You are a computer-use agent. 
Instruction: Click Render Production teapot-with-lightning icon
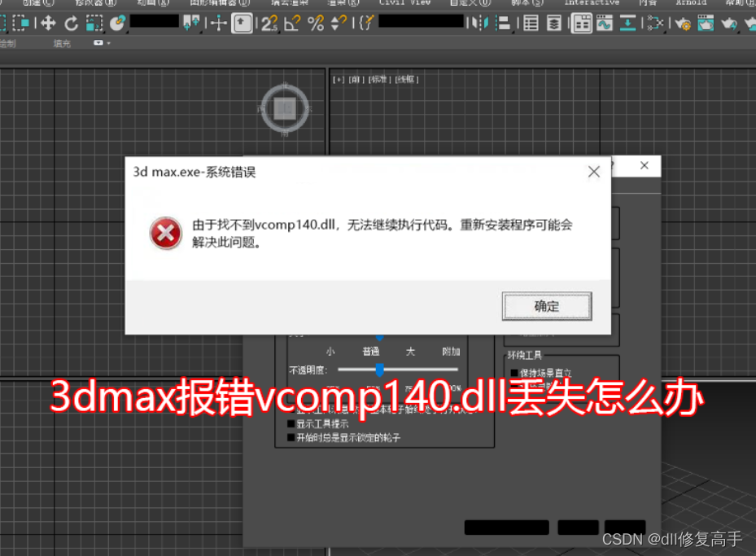[x=729, y=23]
